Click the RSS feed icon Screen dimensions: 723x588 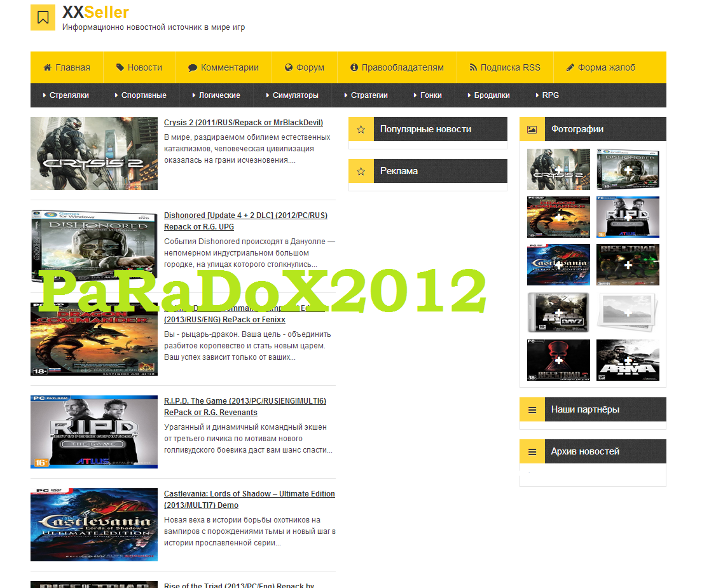pyautogui.click(x=473, y=67)
